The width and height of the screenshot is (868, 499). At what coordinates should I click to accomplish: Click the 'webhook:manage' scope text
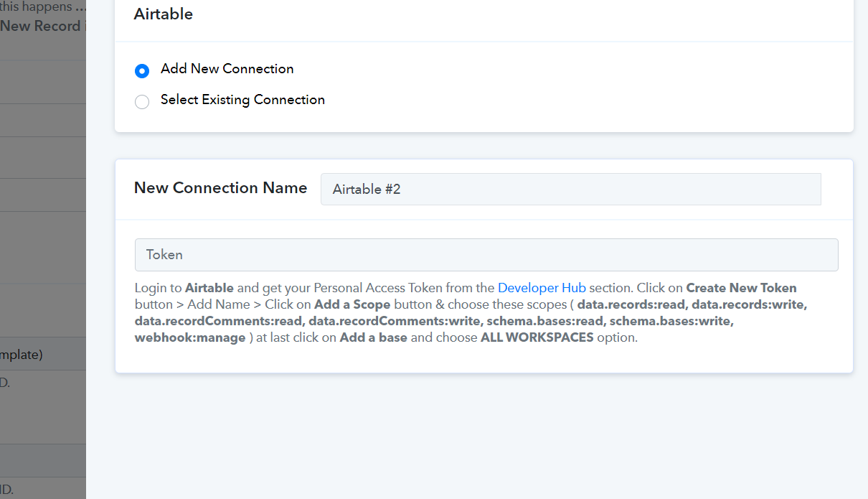tap(190, 337)
